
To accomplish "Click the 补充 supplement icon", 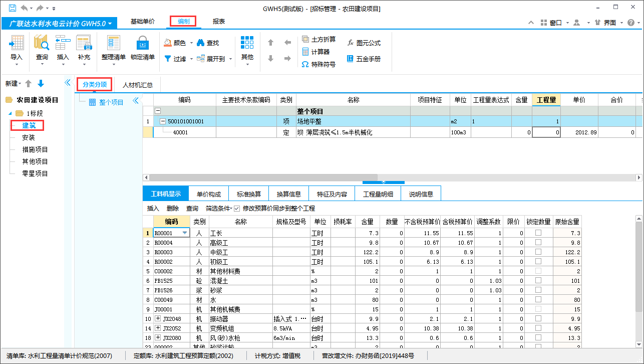I will coord(84,43).
